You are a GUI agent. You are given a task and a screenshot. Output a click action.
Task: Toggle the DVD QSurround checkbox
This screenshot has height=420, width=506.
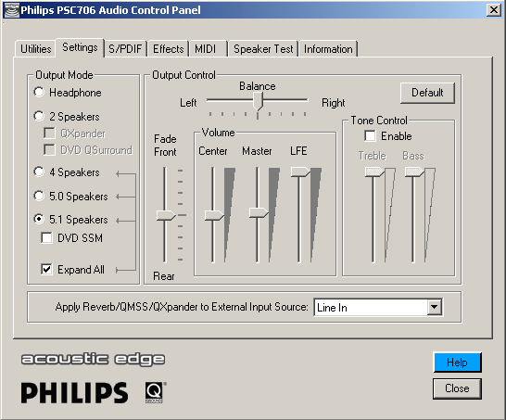click(x=49, y=149)
